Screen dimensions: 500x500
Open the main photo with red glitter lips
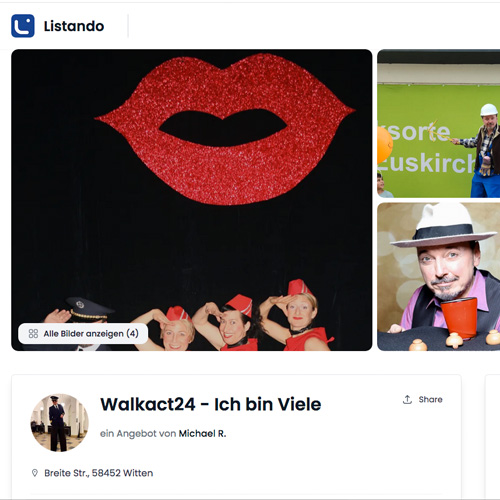[x=192, y=200]
